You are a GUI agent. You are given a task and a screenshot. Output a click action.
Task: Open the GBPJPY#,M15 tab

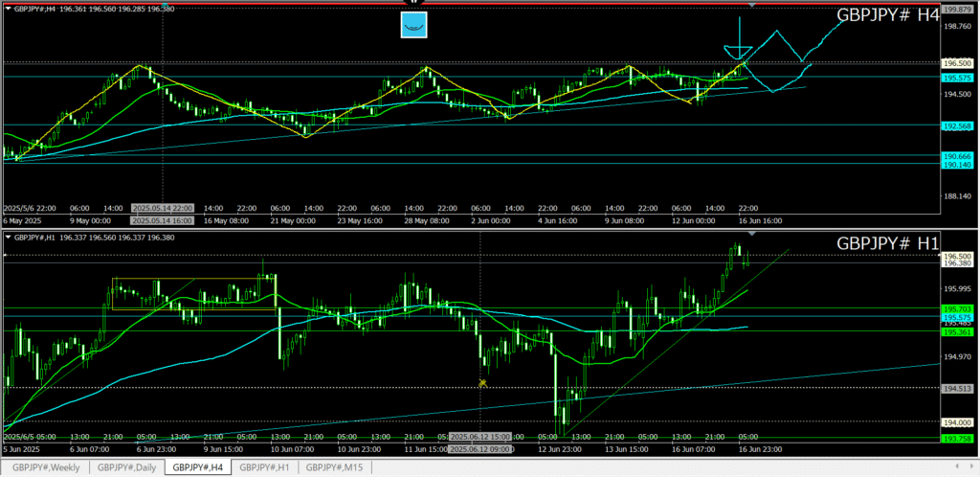[x=335, y=466]
